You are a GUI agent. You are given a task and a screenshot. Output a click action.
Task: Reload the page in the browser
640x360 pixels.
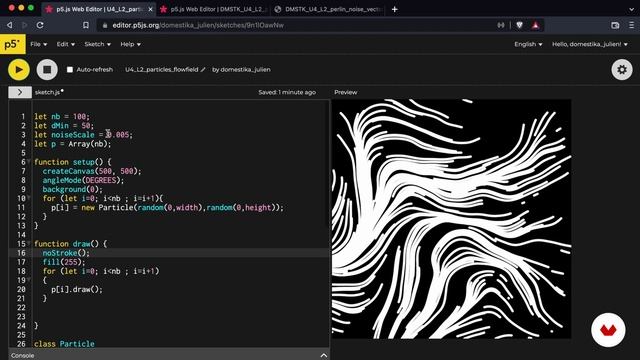(40, 25)
